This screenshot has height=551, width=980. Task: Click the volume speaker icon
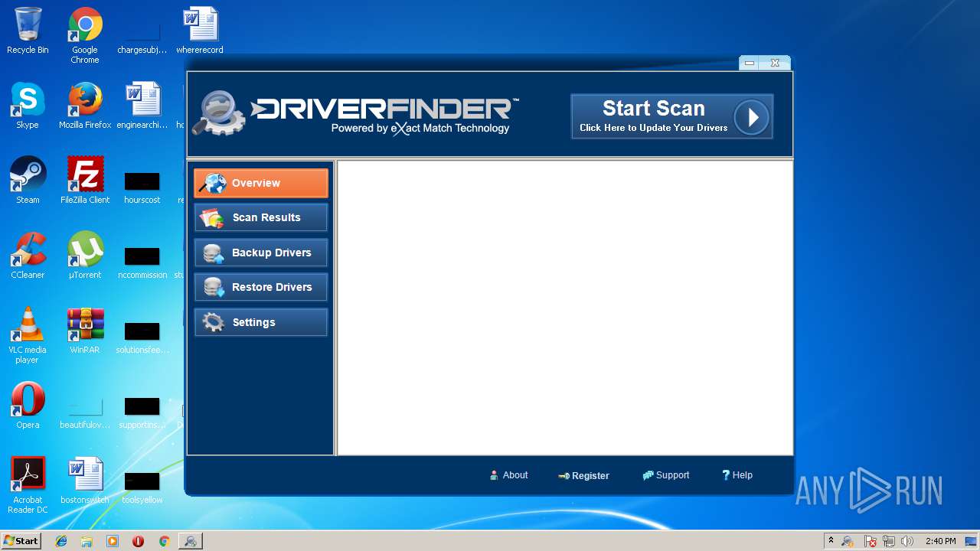click(x=907, y=541)
